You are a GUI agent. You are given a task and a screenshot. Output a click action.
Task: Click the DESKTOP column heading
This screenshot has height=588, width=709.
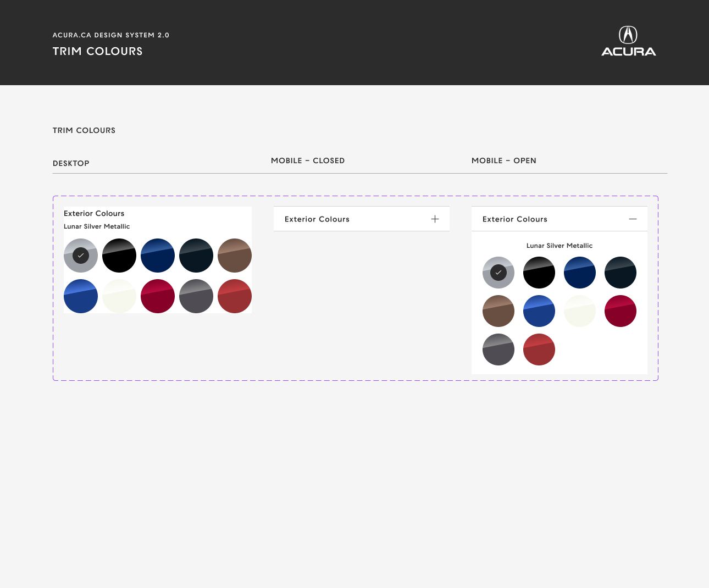pyautogui.click(x=71, y=163)
